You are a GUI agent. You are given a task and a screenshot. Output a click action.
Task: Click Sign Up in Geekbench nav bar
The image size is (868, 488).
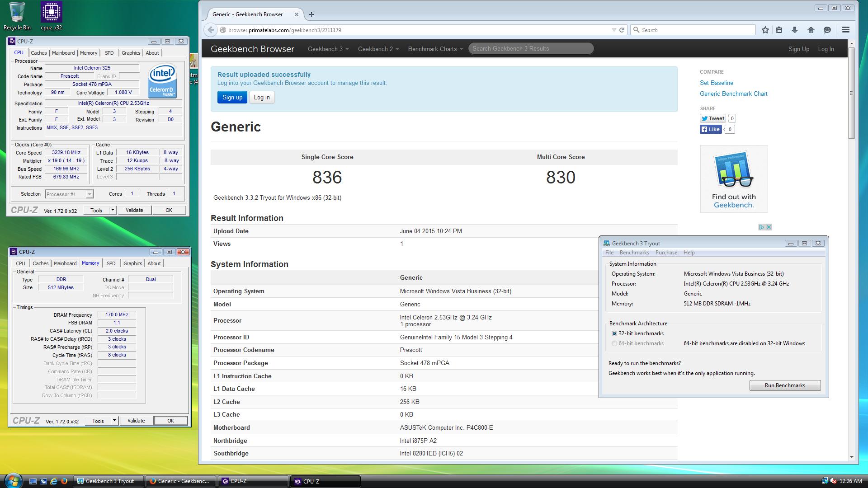[798, 49]
